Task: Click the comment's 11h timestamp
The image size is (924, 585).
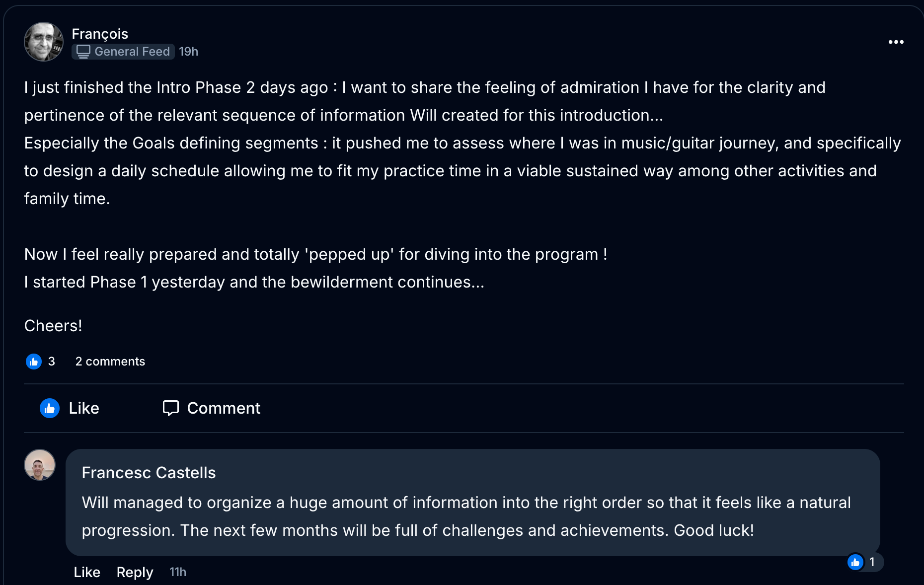Action: pyautogui.click(x=178, y=572)
